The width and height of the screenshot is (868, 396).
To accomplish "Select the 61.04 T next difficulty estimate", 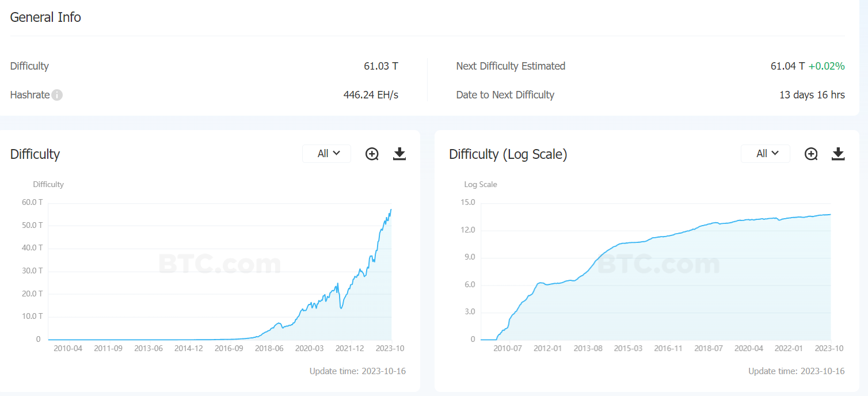I will pos(787,66).
